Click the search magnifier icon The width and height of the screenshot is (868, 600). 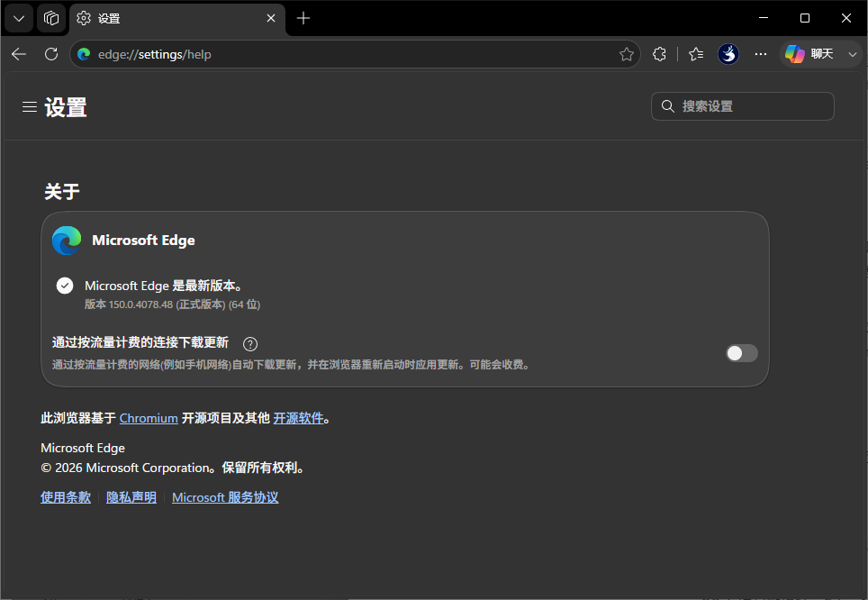(x=667, y=106)
